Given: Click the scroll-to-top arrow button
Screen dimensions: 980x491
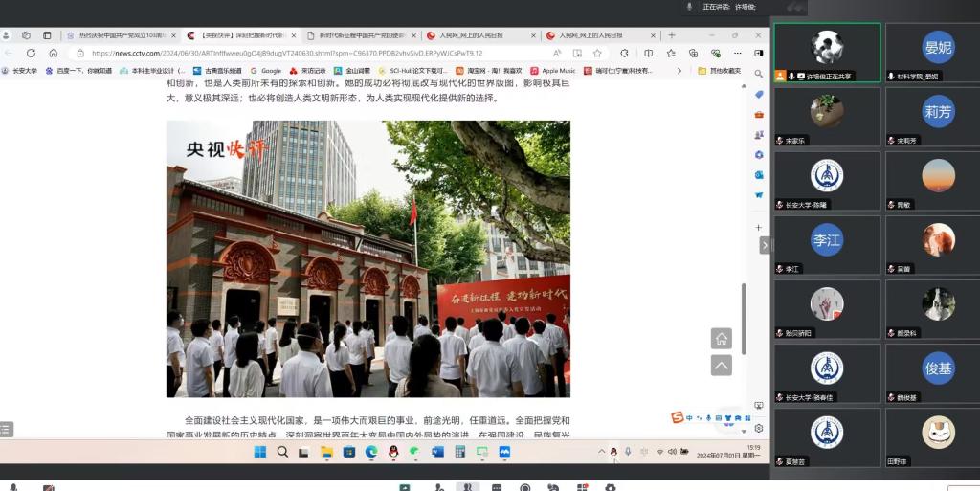Looking at the screenshot, I should [722, 365].
